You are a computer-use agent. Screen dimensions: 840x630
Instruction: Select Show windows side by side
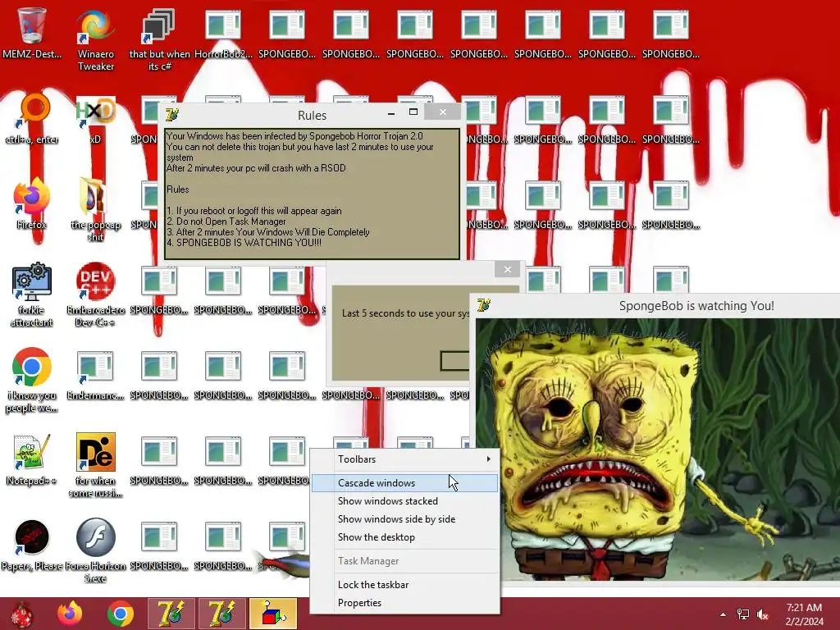pos(405,519)
